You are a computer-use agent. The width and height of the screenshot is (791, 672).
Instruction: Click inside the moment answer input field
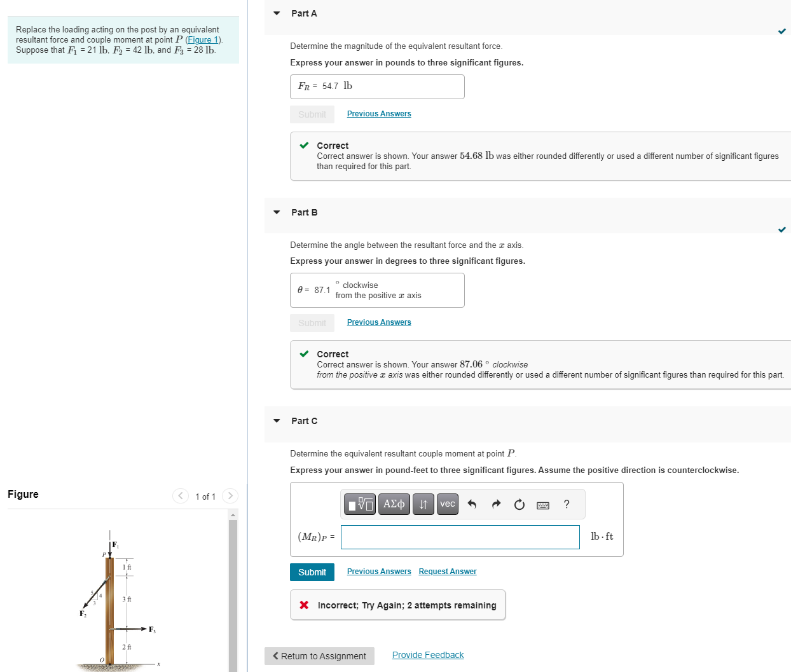click(460, 537)
